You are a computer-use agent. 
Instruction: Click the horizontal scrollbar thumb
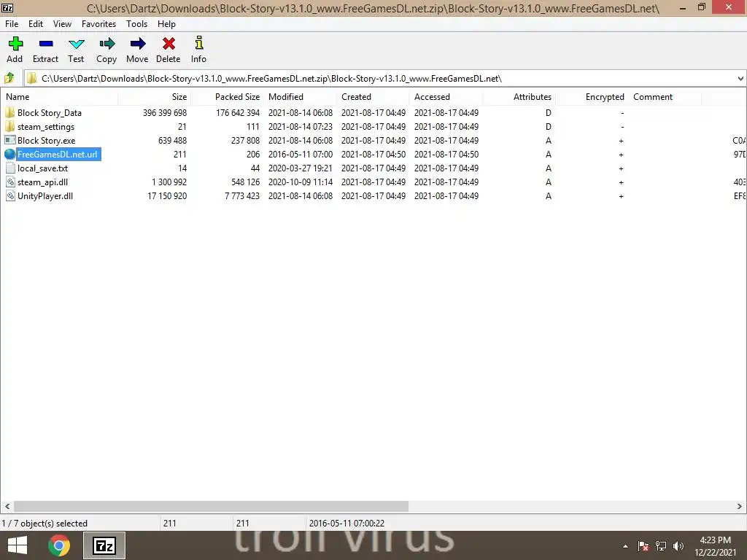(x=211, y=506)
